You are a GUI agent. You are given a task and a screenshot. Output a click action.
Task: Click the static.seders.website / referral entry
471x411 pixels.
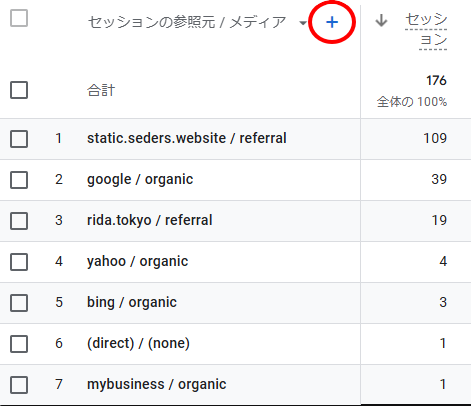(x=187, y=138)
